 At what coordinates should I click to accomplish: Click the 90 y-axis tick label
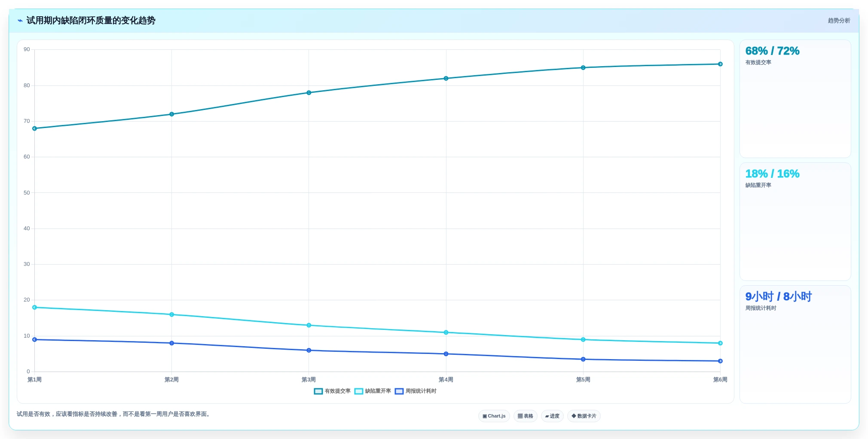[27, 50]
